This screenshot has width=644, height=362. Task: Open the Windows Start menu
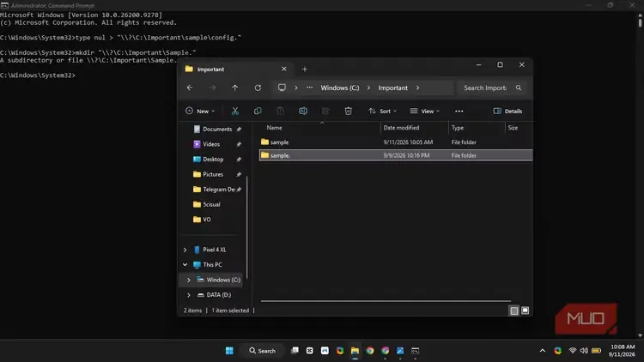(229, 351)
